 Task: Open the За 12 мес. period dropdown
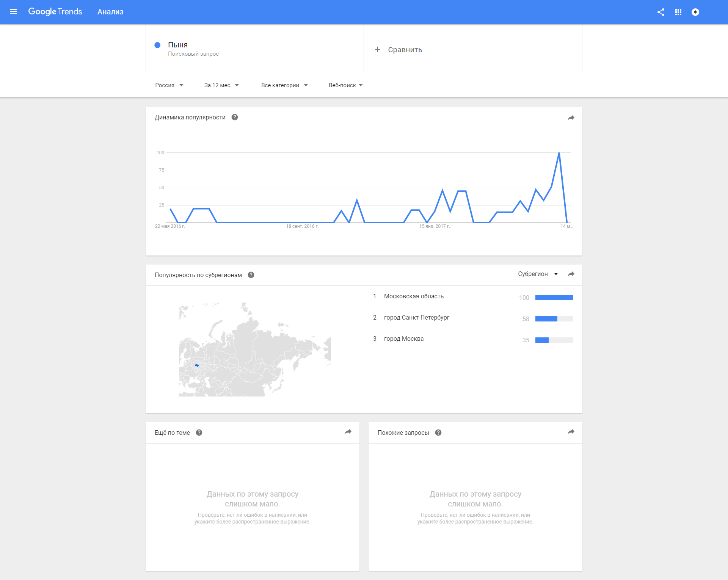point(221,85)
